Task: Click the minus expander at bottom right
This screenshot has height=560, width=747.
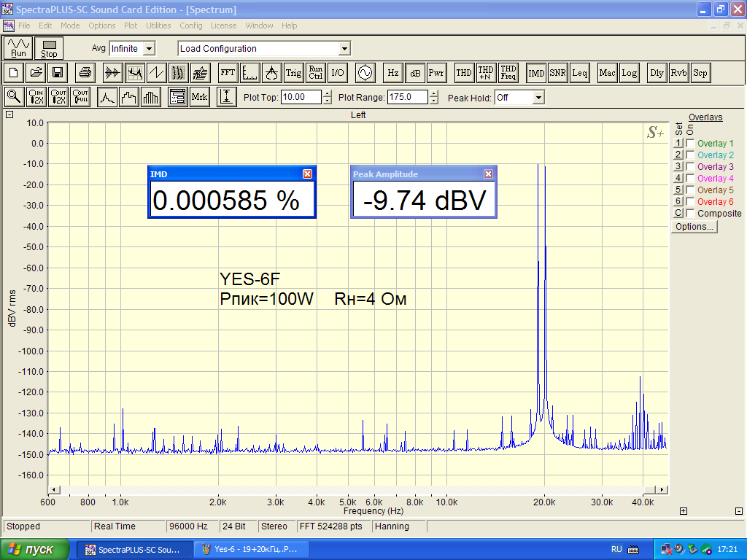Action: (x=739, y=511)
